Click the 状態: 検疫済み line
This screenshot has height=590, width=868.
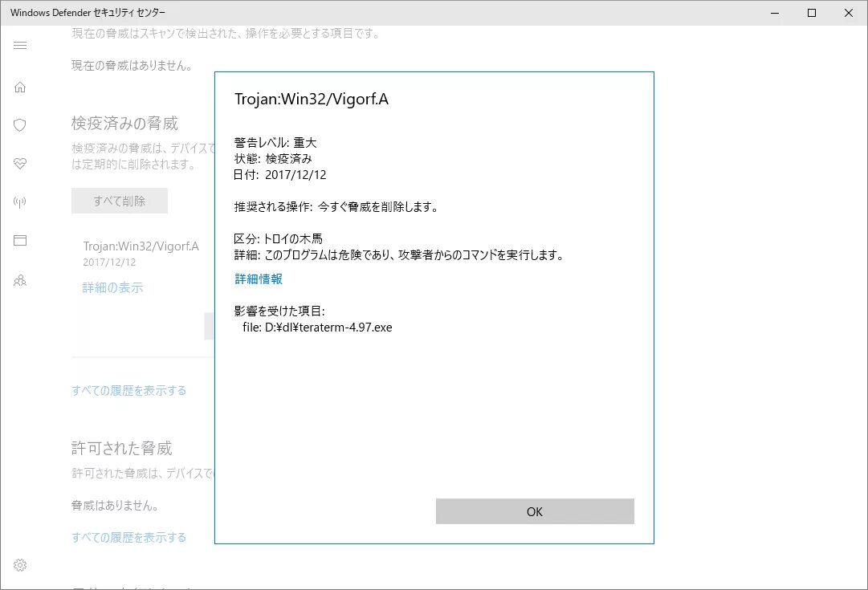click(x=273, y=159)
